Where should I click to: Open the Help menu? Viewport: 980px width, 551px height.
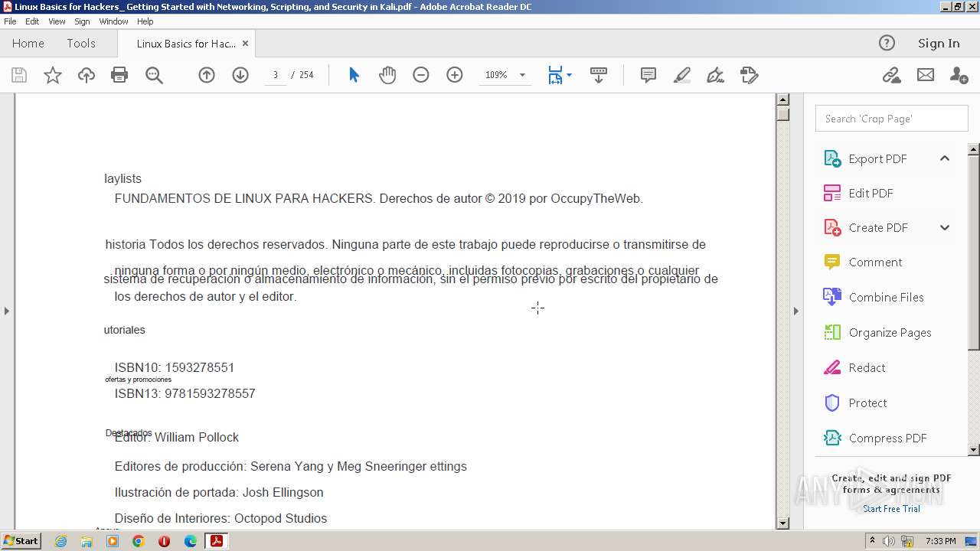pyautogui.click(x=145, y=21)
